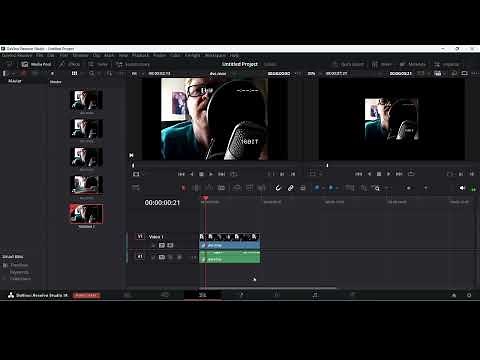Open the source clip name dropdown
480x360 pixels.
218,73
